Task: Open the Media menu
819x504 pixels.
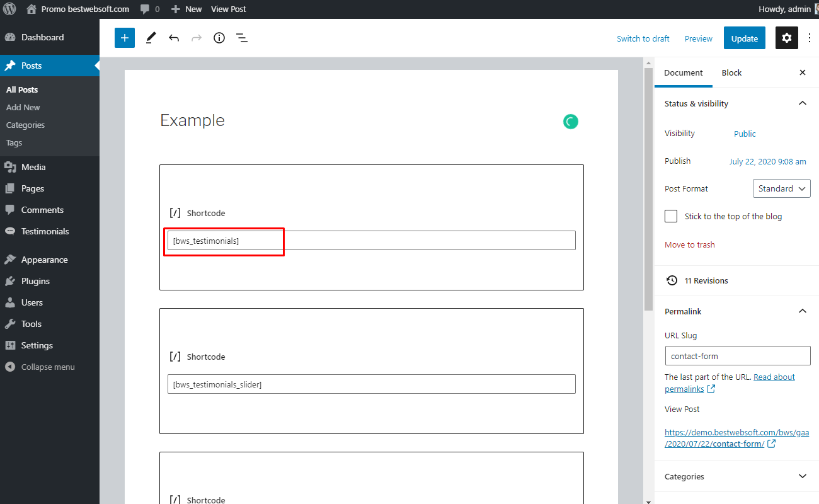Action: [50, 167]
